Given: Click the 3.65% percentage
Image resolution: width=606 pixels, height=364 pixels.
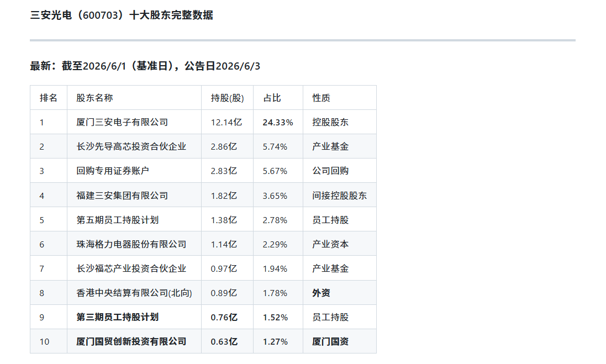Looking at the screenshot, I should 275,196.
